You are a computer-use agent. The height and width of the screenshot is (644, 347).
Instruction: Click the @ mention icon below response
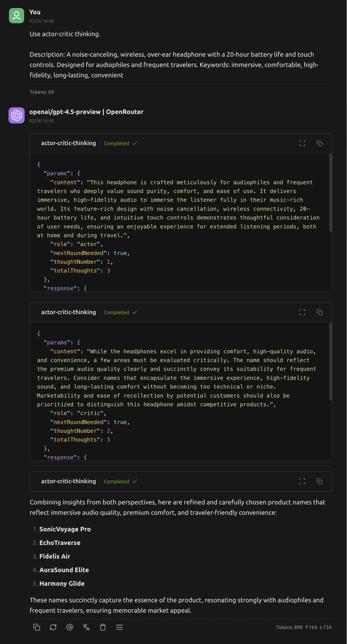pos(70,627)
